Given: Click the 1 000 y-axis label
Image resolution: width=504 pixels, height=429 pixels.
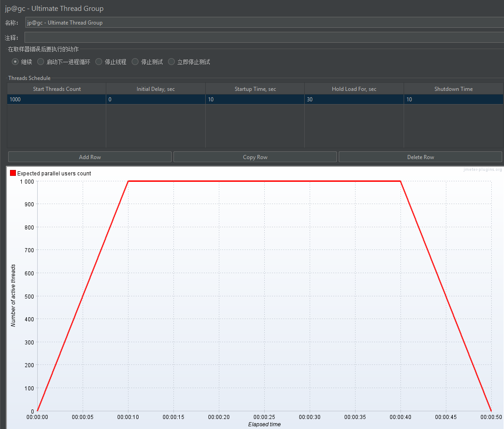Looking at the screenshot, I should click(x=27, y=182).
